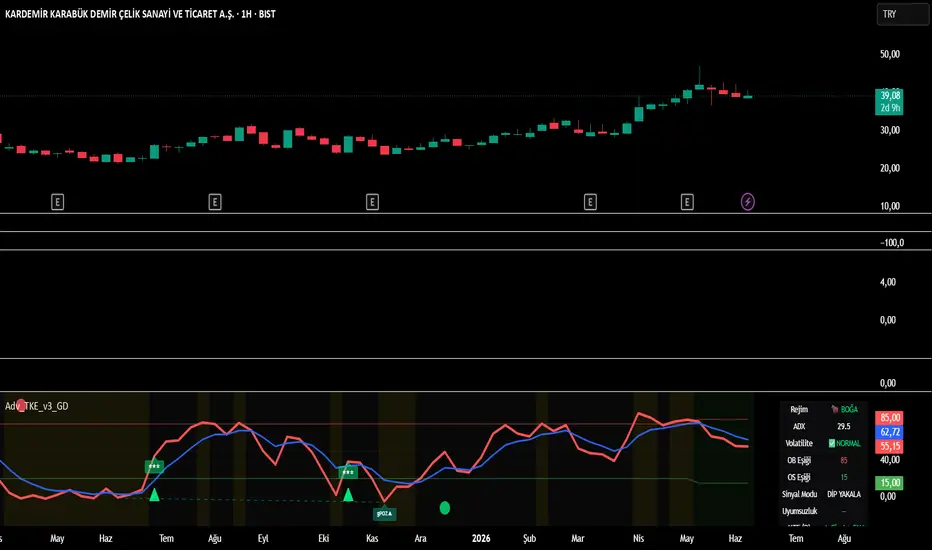The image size is (932, 550).
Task: Click the OB Eşiği value 85
Action: point(843,461)
